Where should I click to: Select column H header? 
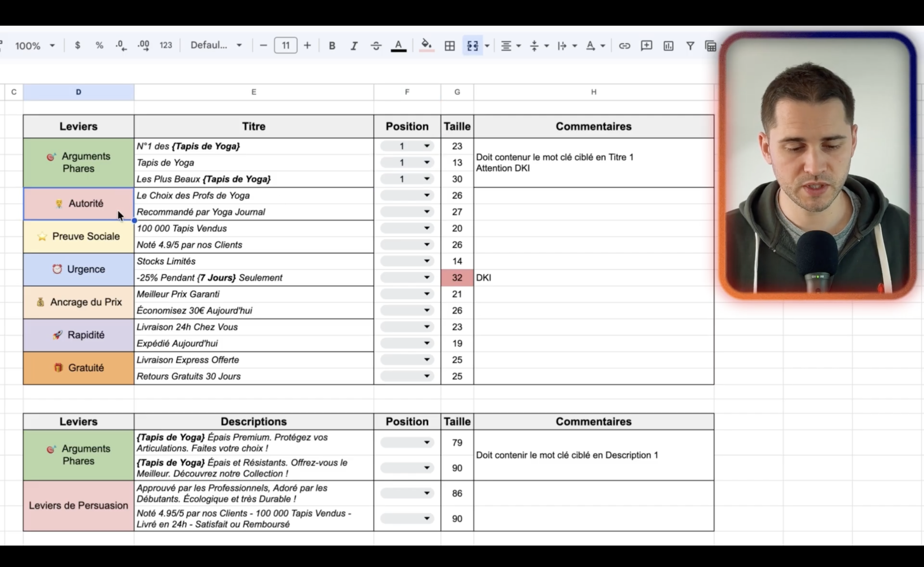point(593,92)
